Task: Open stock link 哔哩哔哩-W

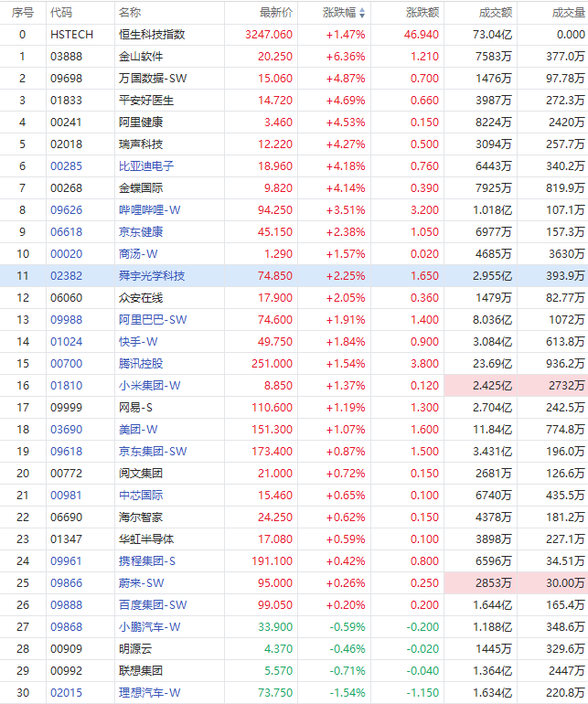Action: [x=150, y=210]
